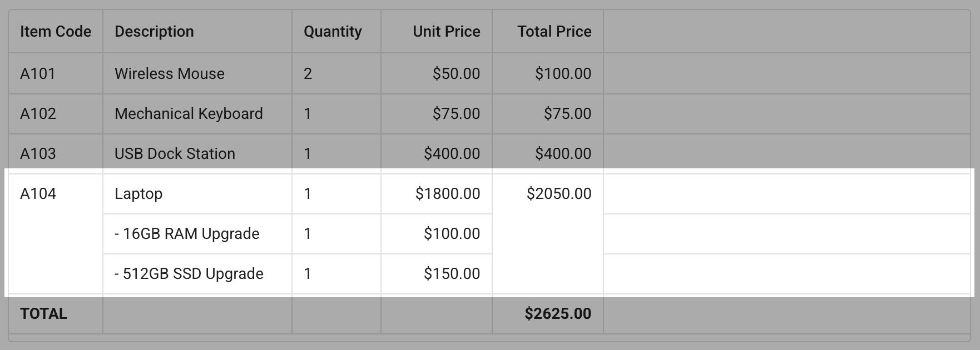Select the $2625.00 grand total cell
Screen dimensions: 980x350
click(557, 314)
